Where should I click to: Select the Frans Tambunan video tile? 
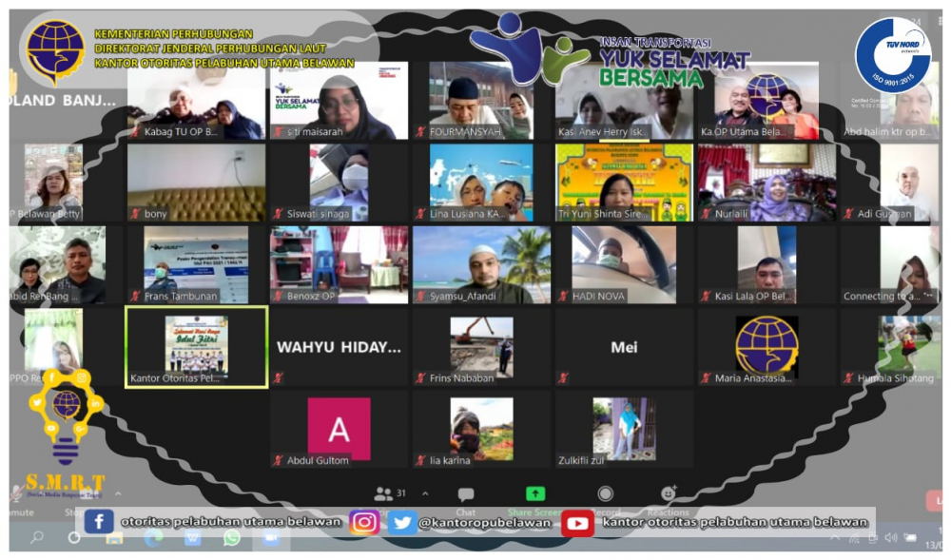point(197,265)
